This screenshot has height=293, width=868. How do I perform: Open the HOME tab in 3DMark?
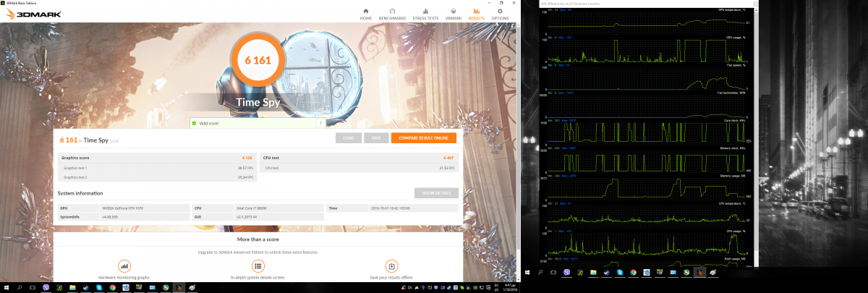[x=366, y=14]
